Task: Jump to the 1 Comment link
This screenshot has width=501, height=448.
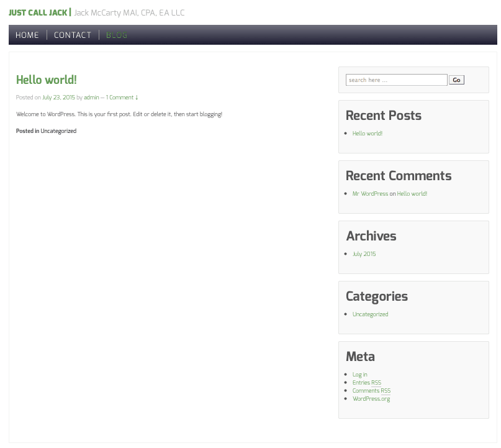Action: [122, 98]
